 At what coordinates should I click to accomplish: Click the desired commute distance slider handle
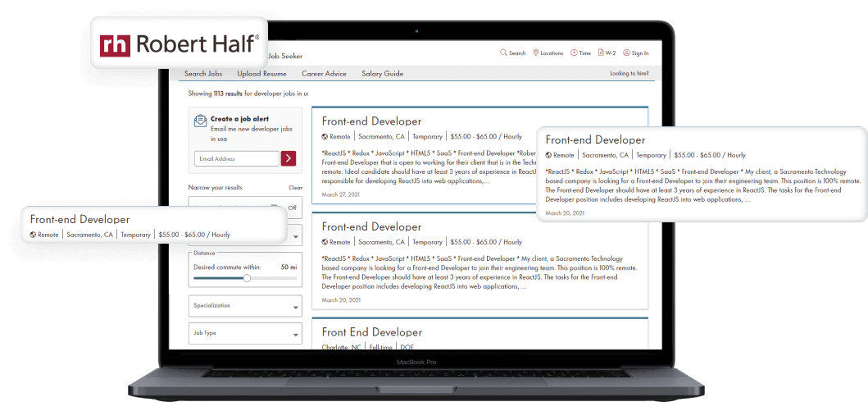tap(247, 278)
